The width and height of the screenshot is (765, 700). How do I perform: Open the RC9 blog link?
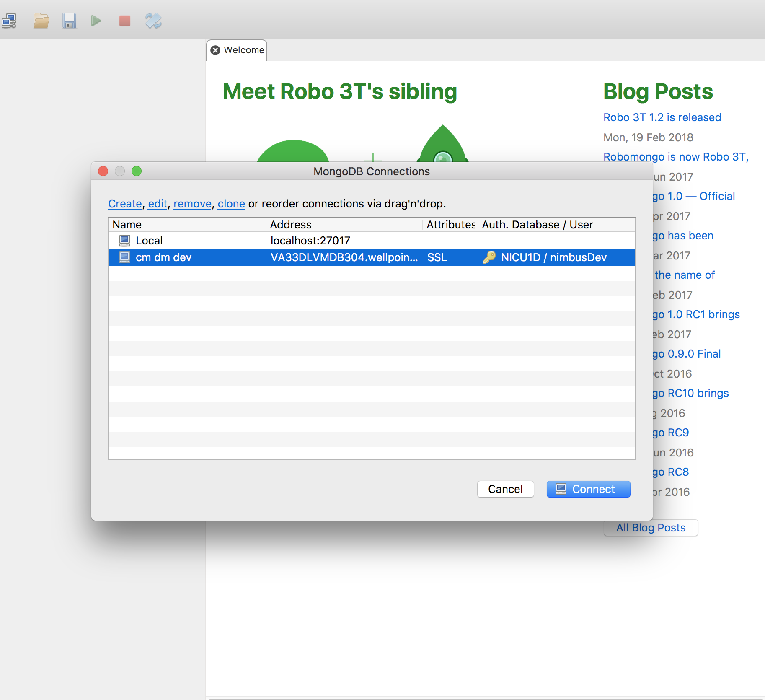[x=671, y=433]
